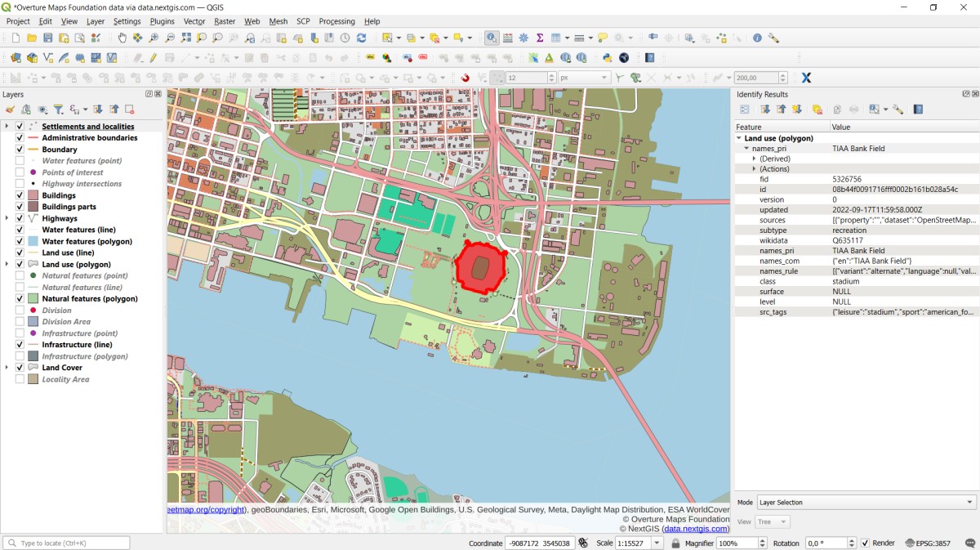The image size is (980, 550).
Task: Toggle visibility of the Buildings layer
Action: point(19,195)
